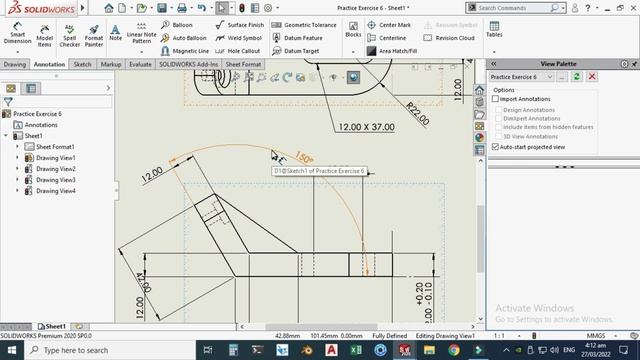
Task: Run the Spell Checker
Action: click(70, 35)
